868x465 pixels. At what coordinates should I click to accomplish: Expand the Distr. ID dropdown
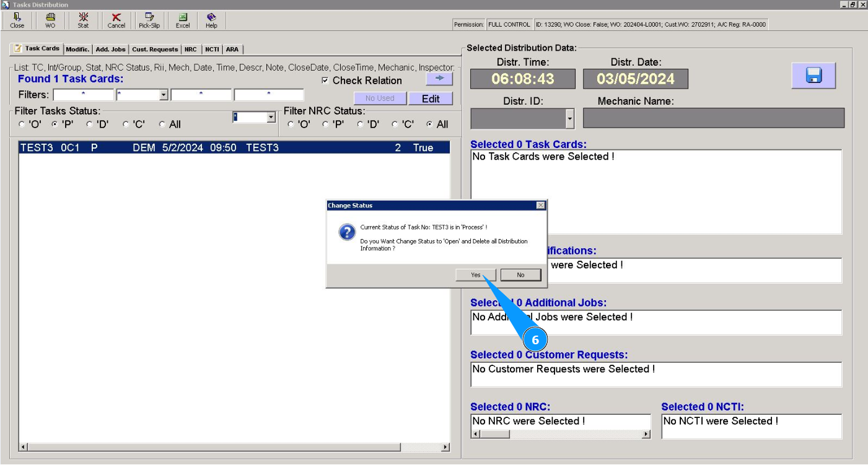tap(570, 118)
